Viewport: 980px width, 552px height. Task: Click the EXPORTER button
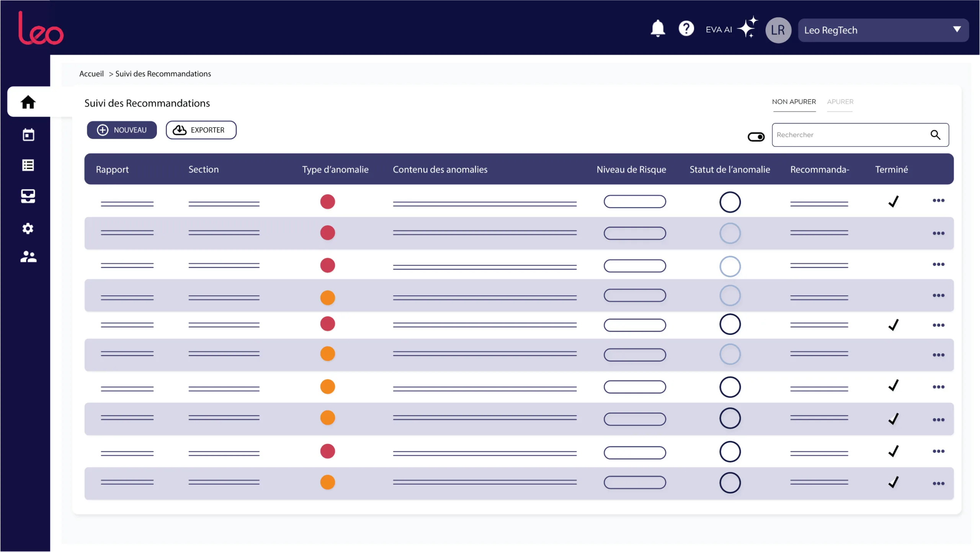[201, 130]
